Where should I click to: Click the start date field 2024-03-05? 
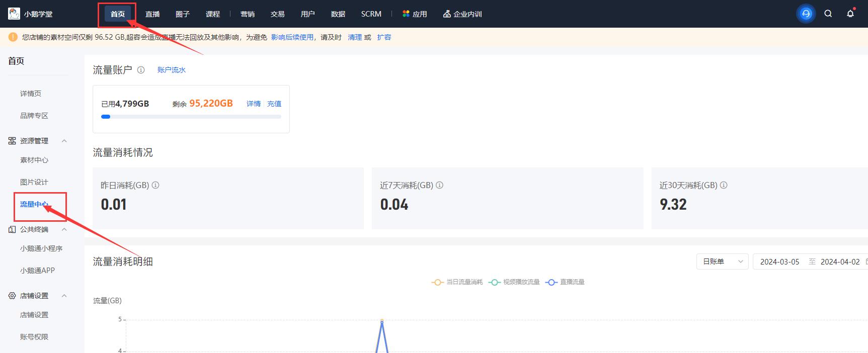tap(779, 261)
